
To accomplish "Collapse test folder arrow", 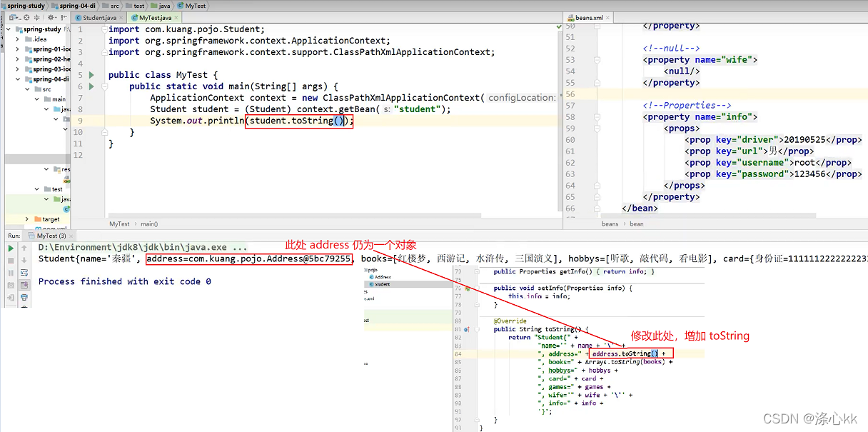I will click(37, 189).
